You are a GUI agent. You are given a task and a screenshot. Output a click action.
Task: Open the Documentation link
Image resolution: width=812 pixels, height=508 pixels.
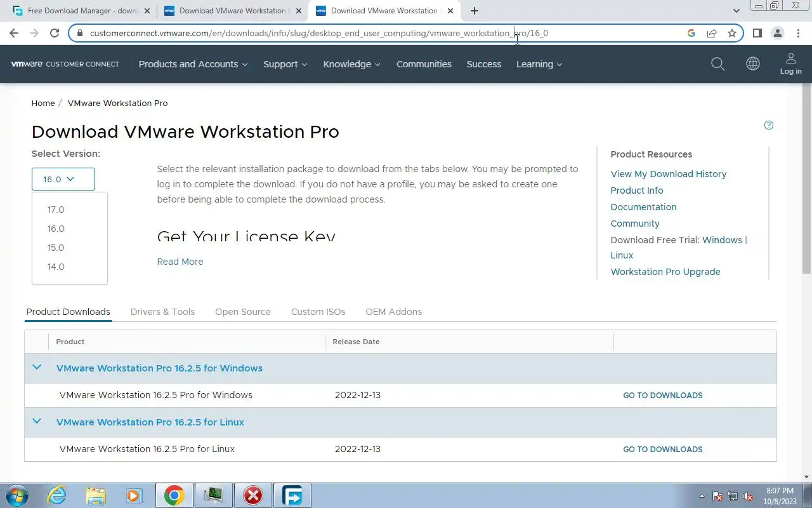click(643, 207)
